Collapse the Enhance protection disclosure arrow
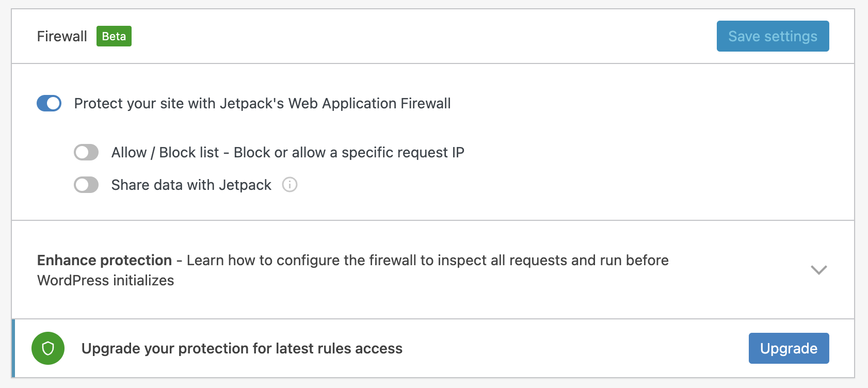 pyautogui.click(x=818, y=269)
